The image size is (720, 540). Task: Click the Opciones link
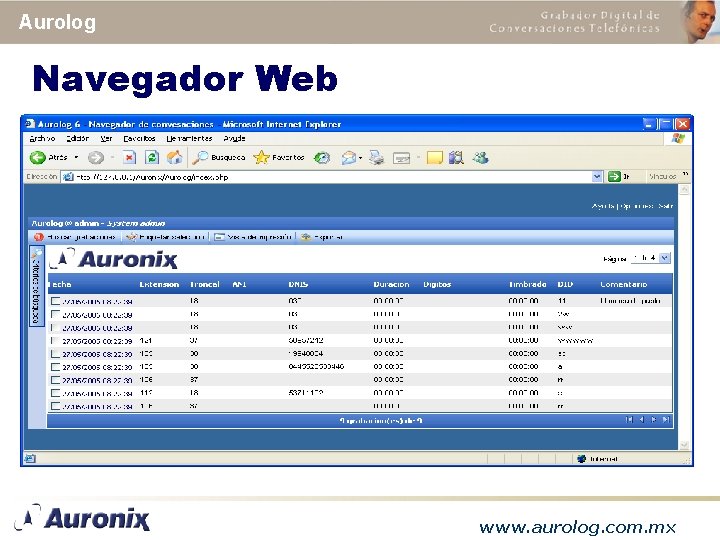pyautogui.click(x=636, y=206)
